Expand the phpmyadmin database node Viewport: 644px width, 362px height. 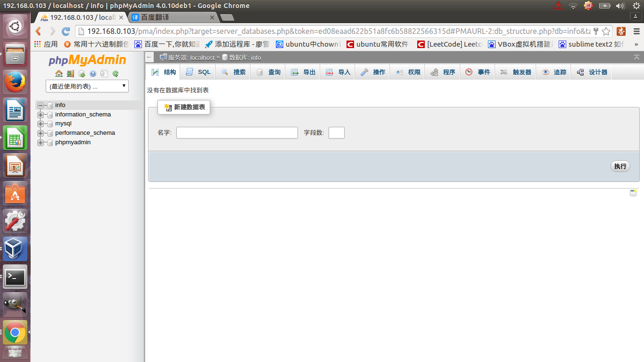(x=41, y=142)
